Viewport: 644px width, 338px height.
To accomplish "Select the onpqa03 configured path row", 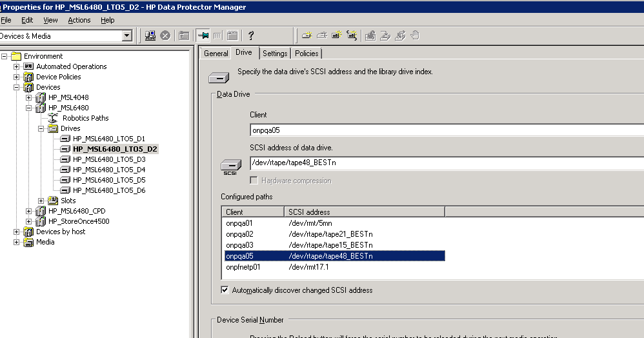I will point(335,245).
